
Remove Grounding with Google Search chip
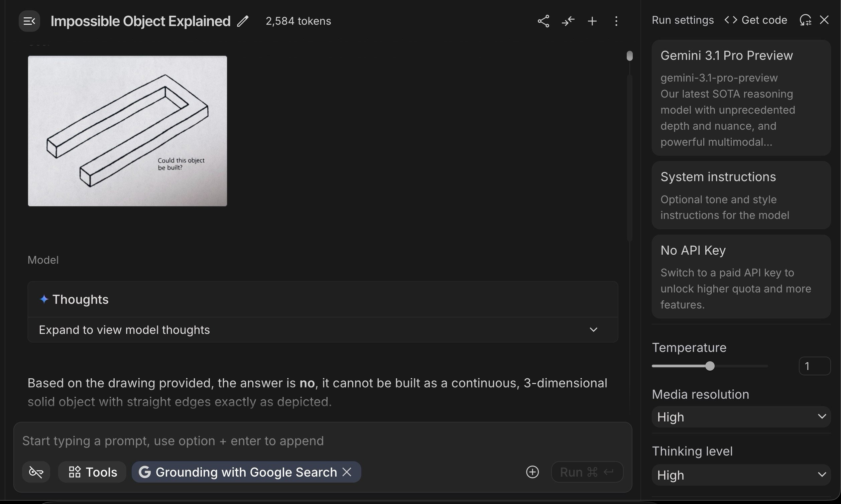(347, 472)
